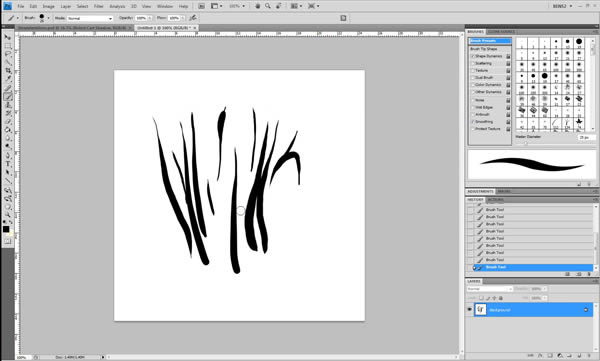Open the File menu
The width and height of the screenshot is (600, 361).
(21, 6)
